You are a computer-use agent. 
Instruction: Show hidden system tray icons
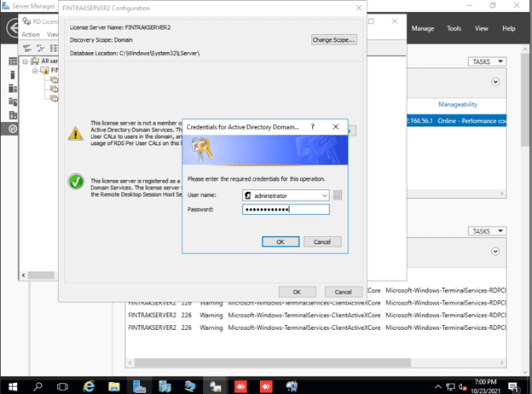[x=438, y=386]
